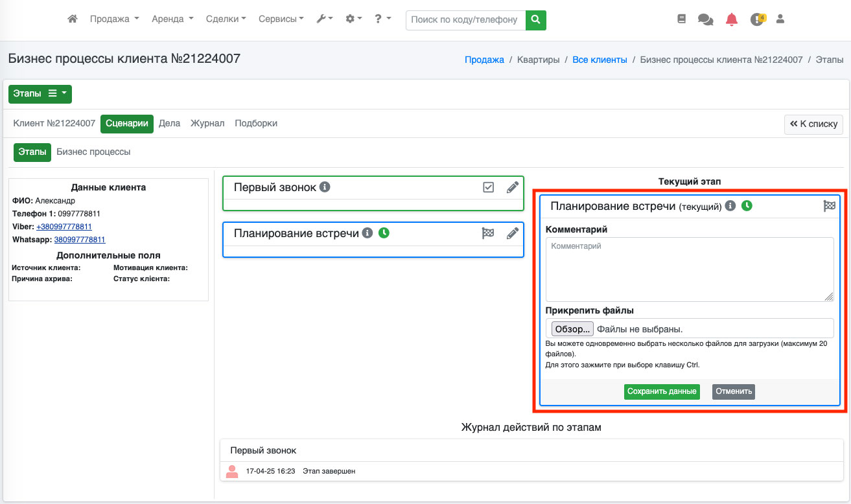The height and width of the screenshot is (504, 851).
Task: Click into the Комментарий text area
Action: click(x=689, y=269)
